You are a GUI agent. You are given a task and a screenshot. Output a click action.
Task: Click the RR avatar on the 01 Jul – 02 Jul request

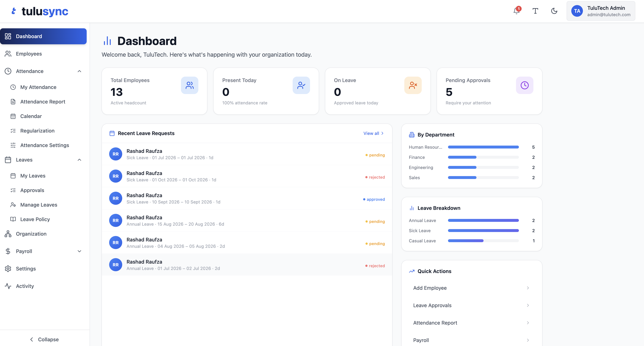pos(115,265)
